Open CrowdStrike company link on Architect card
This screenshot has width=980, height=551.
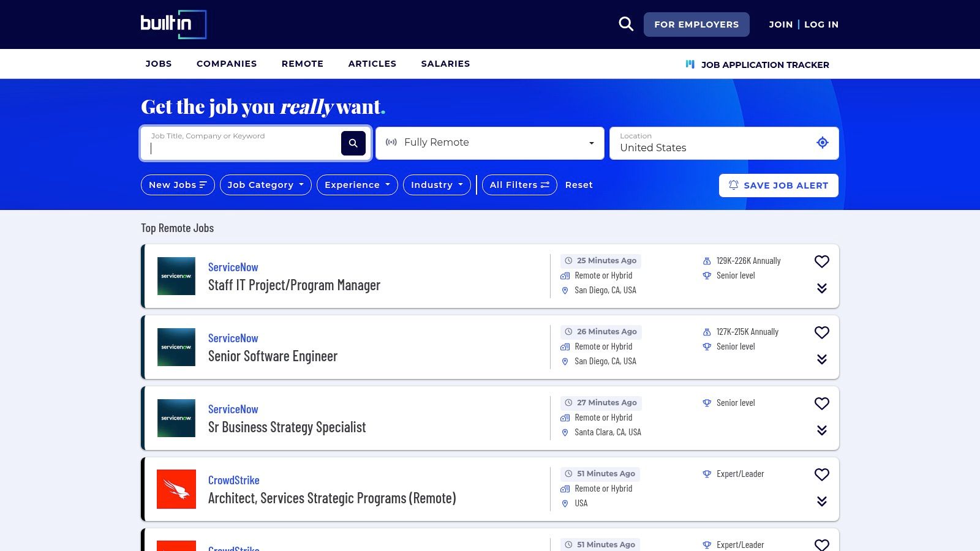[233, 480]
